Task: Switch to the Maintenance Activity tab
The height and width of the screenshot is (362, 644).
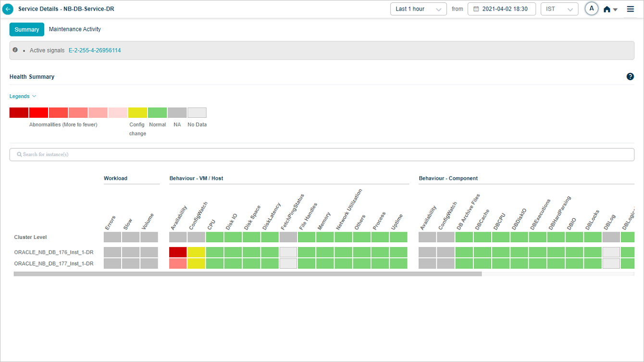Action: point(75,29)
